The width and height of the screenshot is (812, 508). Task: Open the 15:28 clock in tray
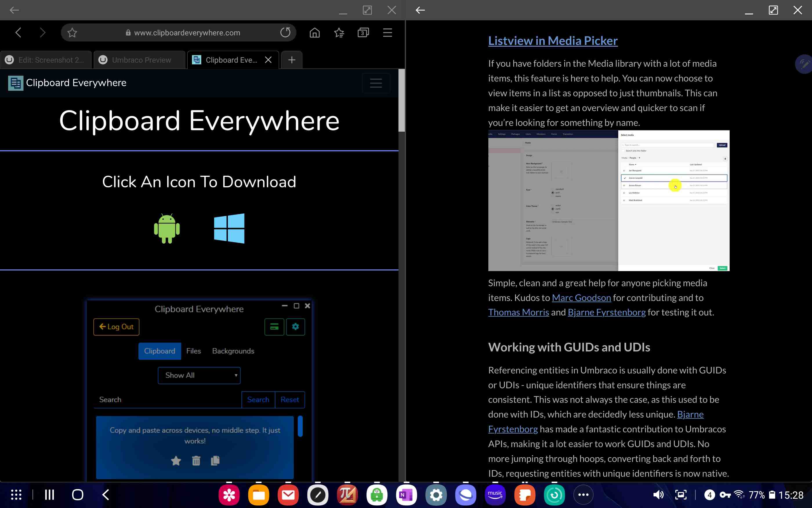(791, 495)
